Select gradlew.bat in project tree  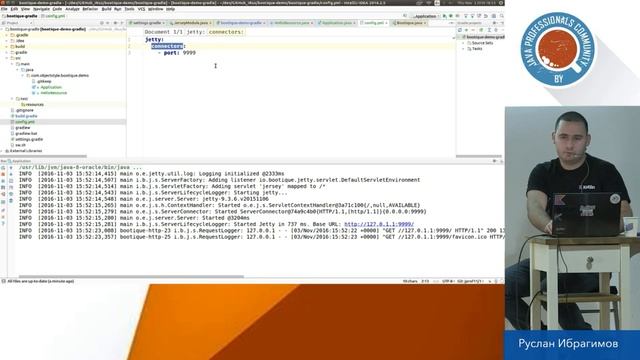26,133
